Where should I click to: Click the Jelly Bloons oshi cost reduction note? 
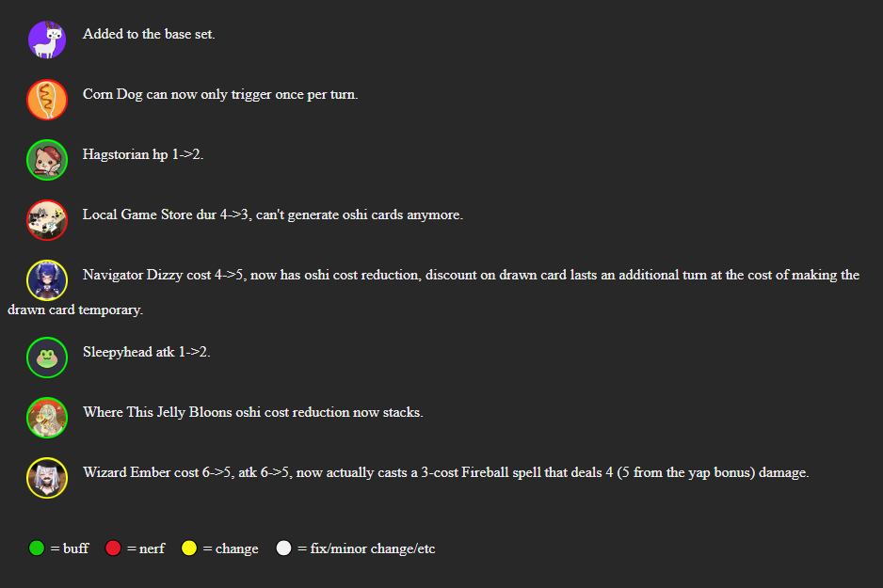pyautogui.click(x=253, y=412)
